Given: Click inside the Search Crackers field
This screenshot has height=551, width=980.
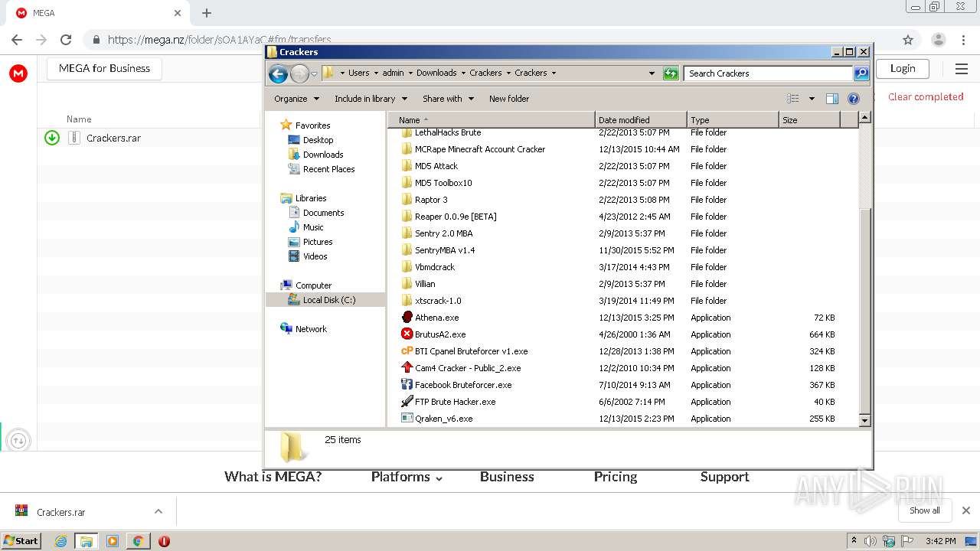Looking at the screenshot, I should [x=768, y=73].
